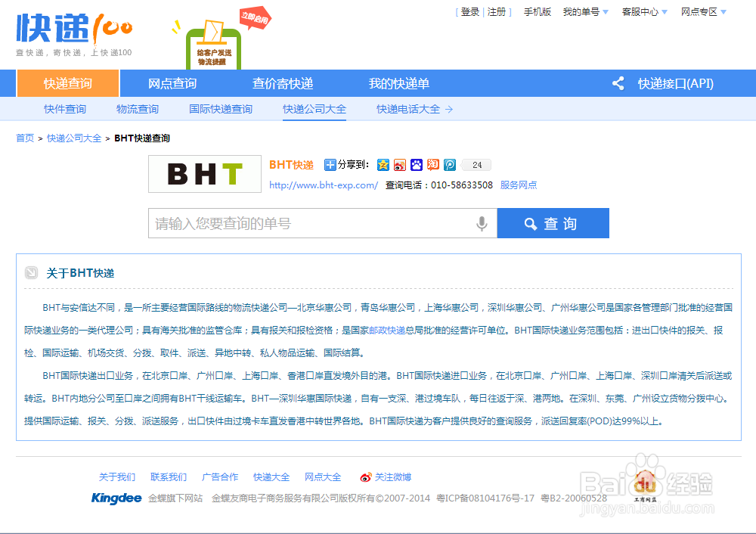Click the Weibo icon next to 关注微博
The image size is (756, 534).
point(366,477)
